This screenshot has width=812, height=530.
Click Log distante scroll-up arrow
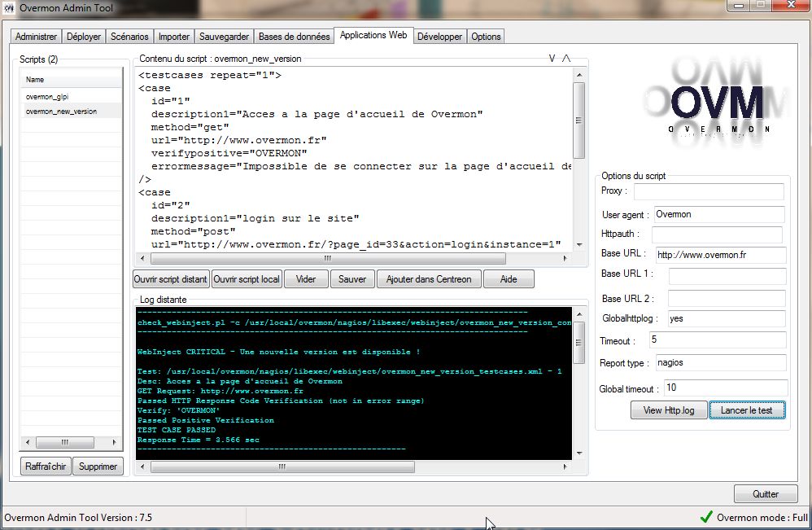click(x=579, y=314)
